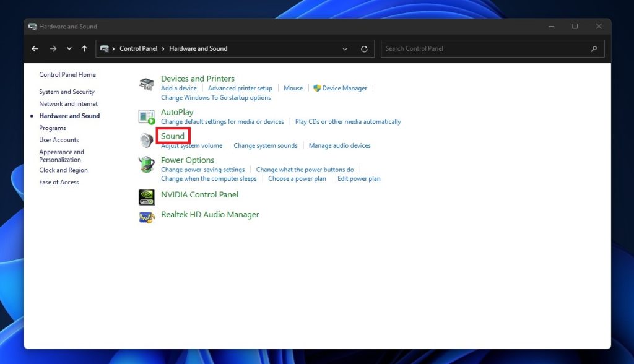The image size is (634, 364).
Task: Open Change system sounds link
Action: click(x=265, y=145)
